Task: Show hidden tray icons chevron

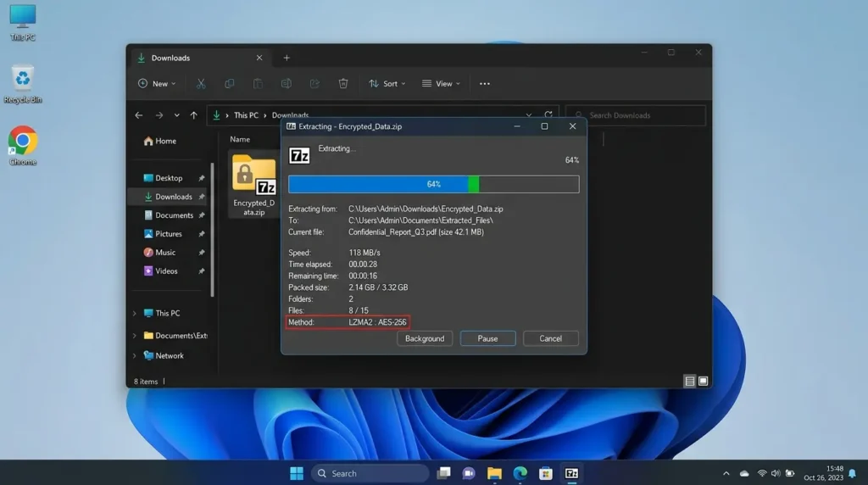Action: (x=726, y=473)
